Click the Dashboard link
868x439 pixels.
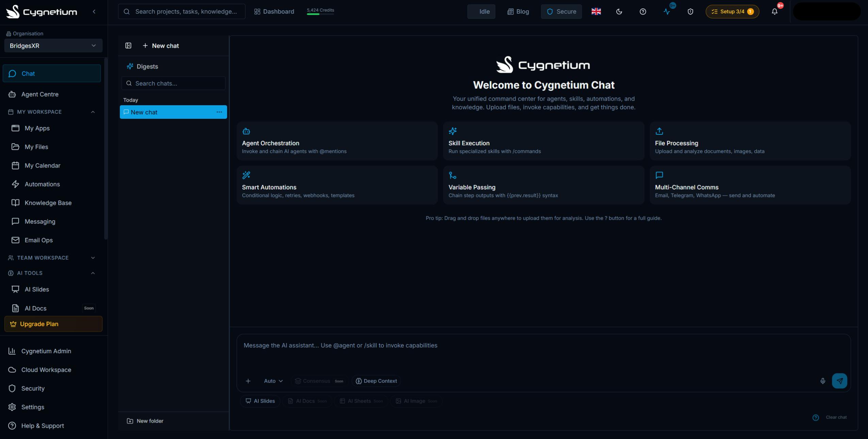coord(274,12)
